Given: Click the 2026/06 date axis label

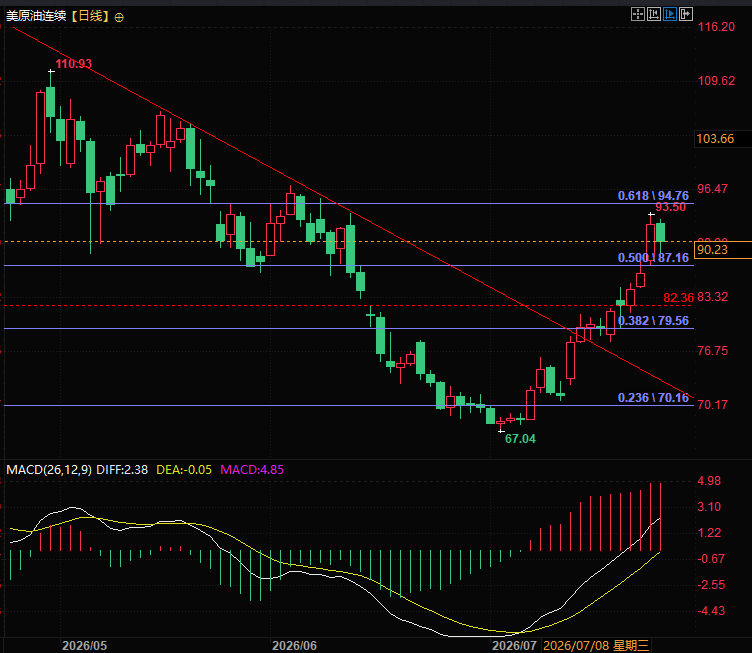Looking at the screenshot, I should (x=294, y=646).
